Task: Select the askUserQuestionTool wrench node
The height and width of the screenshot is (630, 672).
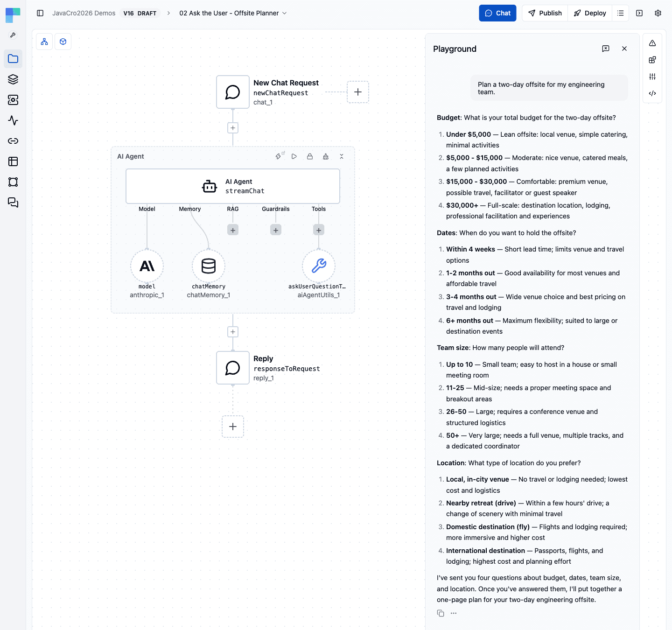Action: (319, 266)
